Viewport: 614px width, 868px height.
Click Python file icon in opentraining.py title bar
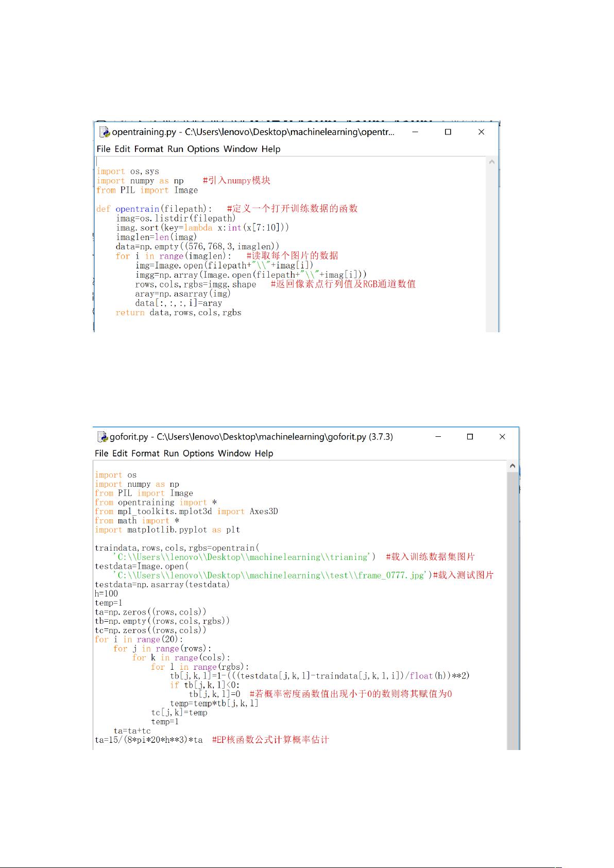tap(105, 132)
